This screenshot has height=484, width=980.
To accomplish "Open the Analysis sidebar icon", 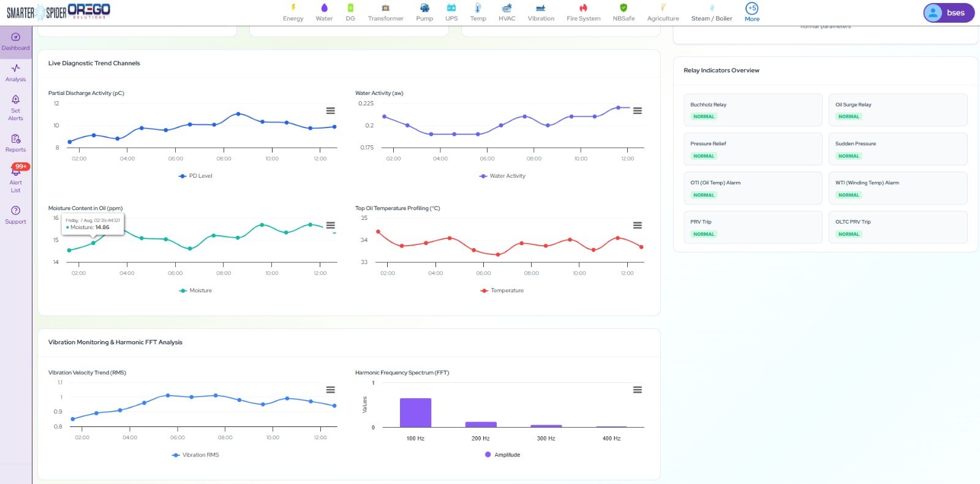I will pos(16,68).
